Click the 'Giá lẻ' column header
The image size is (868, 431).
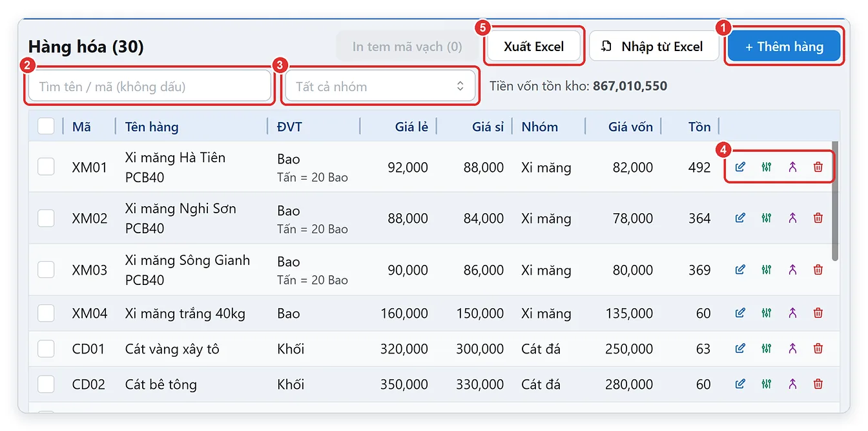pyautogui.click(x=411, y=127)
